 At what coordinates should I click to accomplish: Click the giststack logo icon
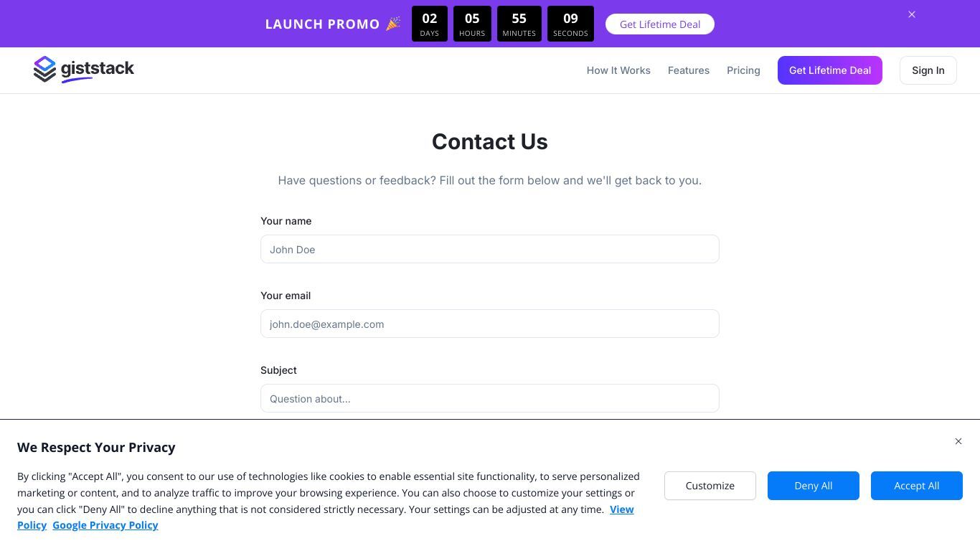(x=44, y=70)
